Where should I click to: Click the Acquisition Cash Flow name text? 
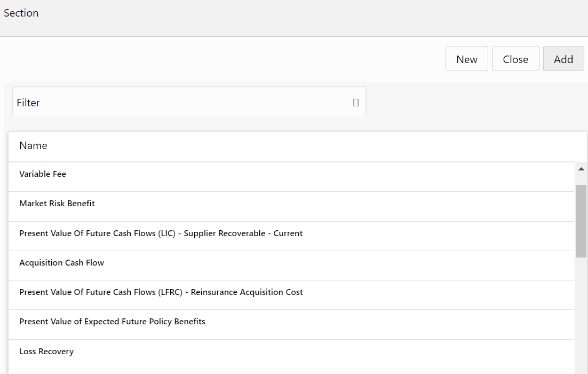[62, 263]
